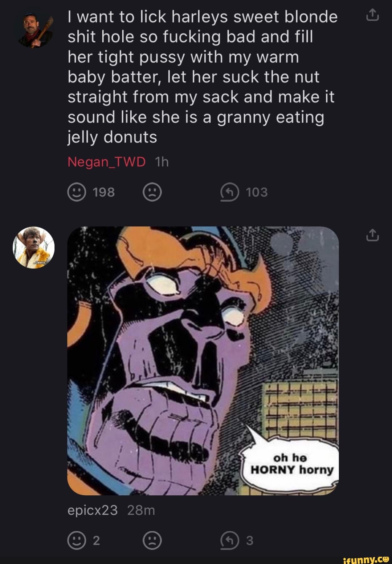Open Negan_TWD's profile avatar
Viewport: 392px width, 564px height.
(x=34, y=31)
